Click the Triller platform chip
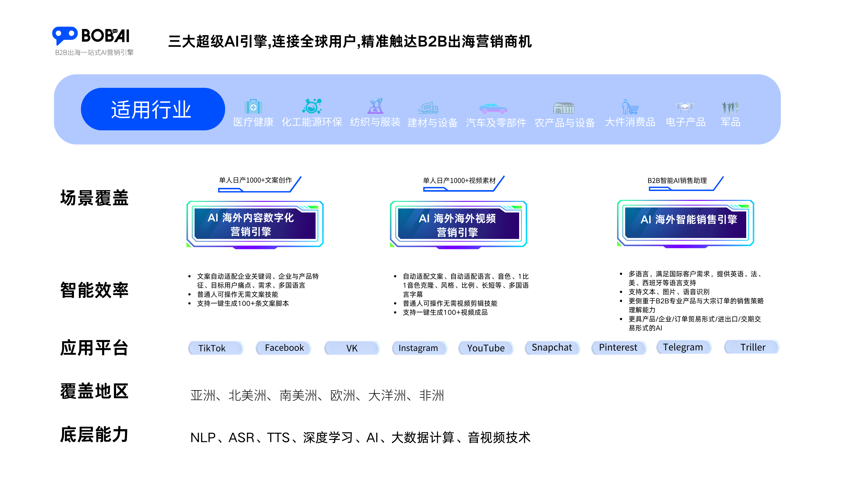This screenshot has width=868, height=488. point(752,347)
